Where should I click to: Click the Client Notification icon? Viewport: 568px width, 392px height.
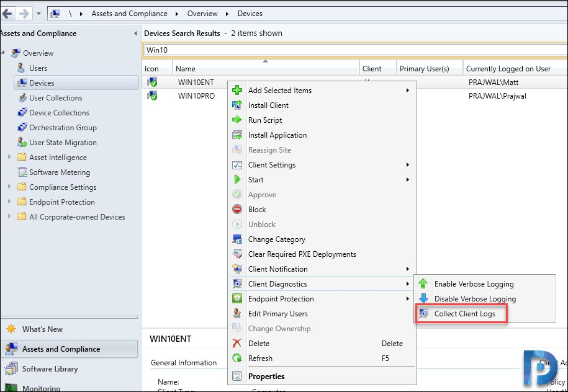click(x=237, y=269)
